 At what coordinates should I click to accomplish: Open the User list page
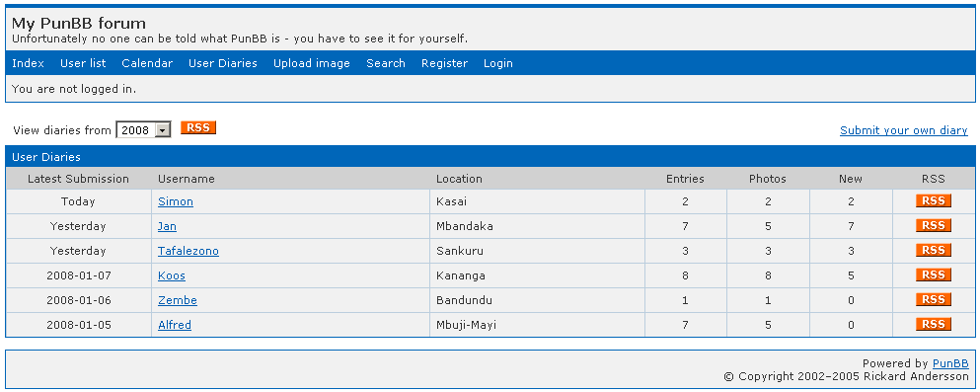83,63
